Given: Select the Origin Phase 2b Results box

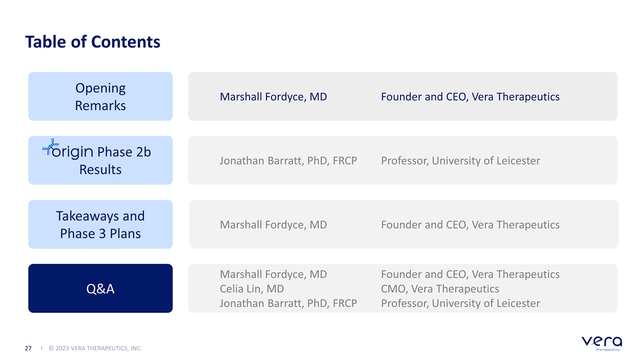Looking at the screenshot, I should pos(100,160).
